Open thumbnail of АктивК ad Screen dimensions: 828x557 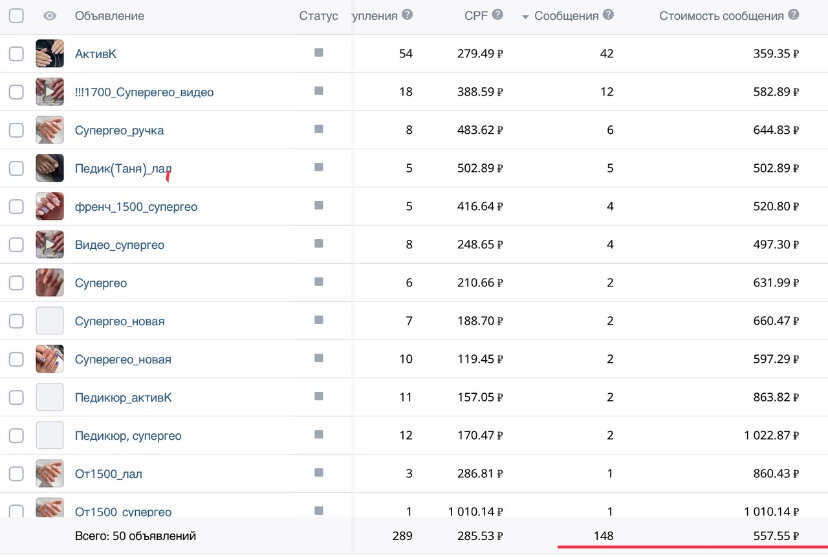[x=50, y=54]
